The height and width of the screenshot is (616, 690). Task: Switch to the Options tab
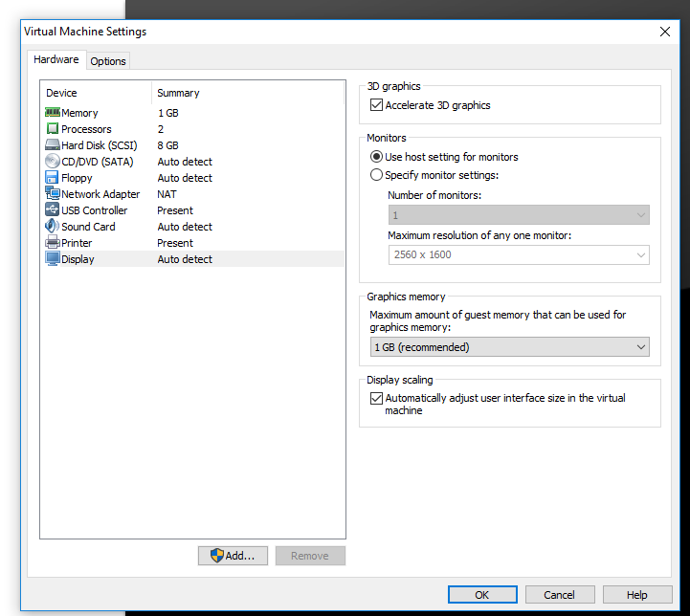[x=108, y=61]
